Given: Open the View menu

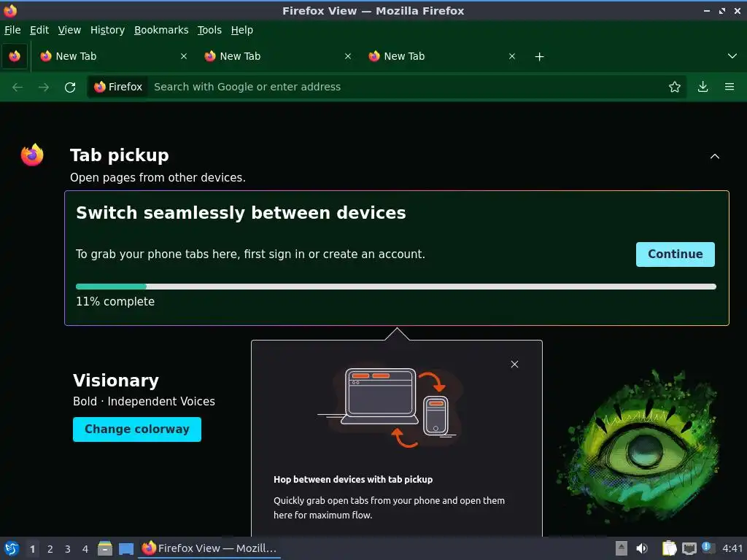Looking at the screenshot, I should 69,30.
